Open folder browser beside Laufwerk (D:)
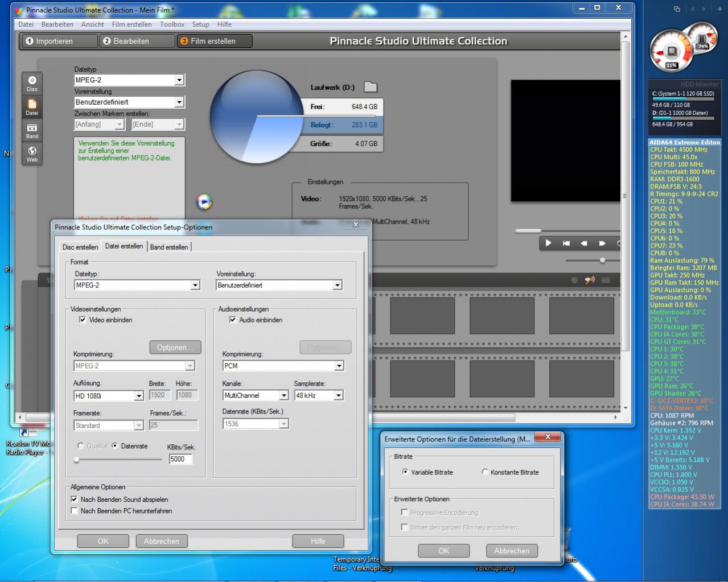 (371, 87)
